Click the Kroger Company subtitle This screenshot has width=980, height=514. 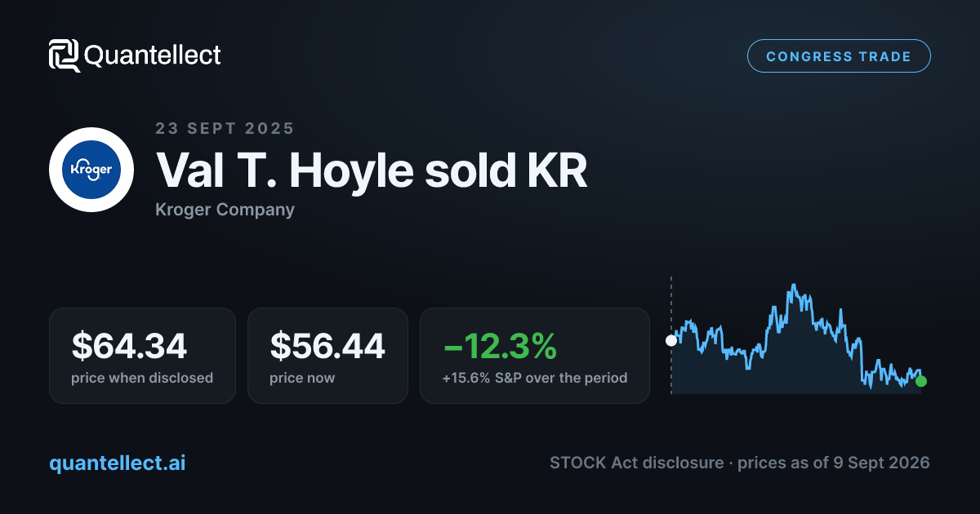(x=225, y=210)
